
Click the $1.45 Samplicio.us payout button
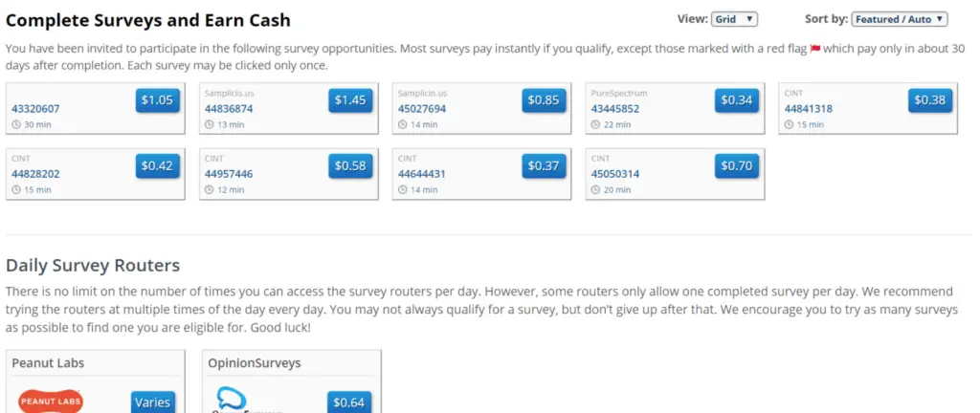pyautogui.click(x=350, y=100)
